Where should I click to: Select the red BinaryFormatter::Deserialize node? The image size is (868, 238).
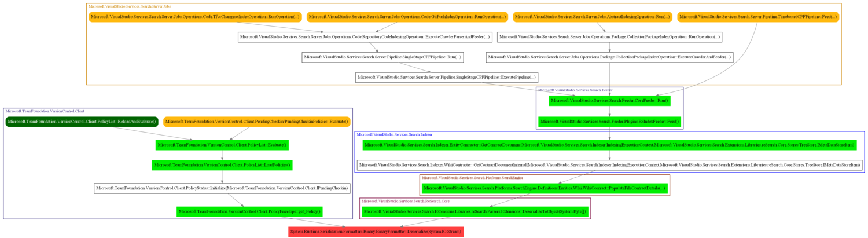(x=376, y=232)
